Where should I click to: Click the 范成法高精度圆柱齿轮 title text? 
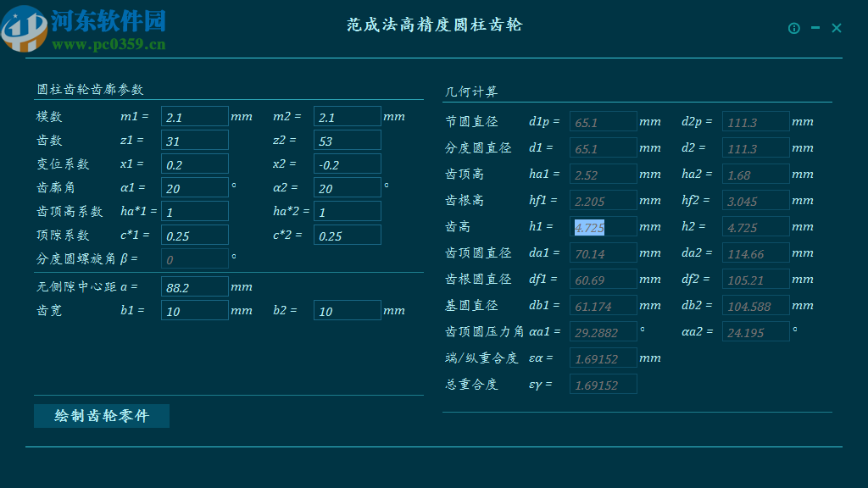tap(435, 25)
